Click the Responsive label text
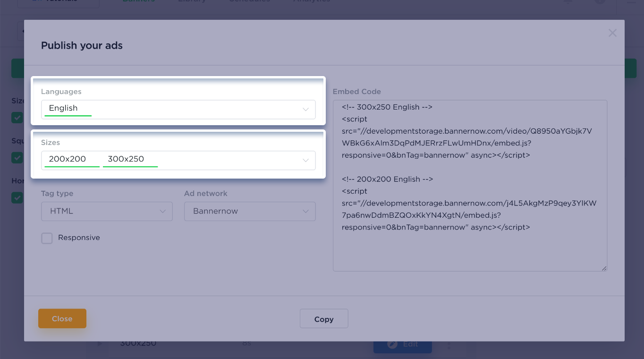644x359 pixels. click(x=79, y=238)
